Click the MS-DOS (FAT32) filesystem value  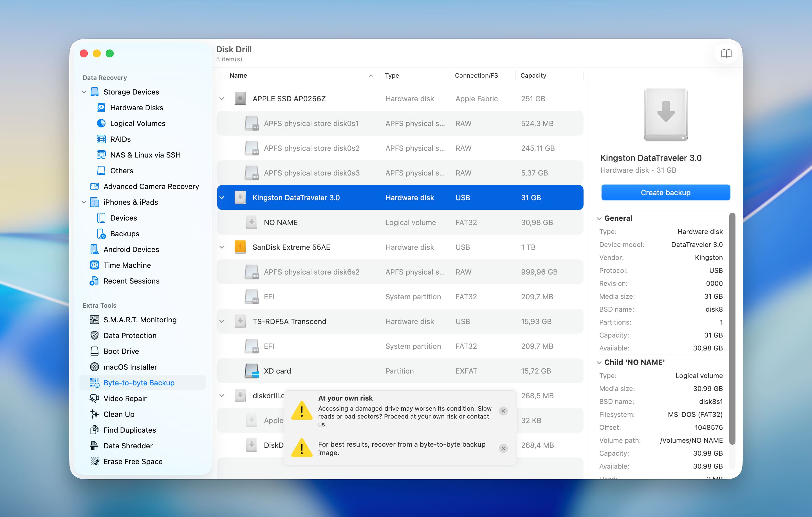695,414
